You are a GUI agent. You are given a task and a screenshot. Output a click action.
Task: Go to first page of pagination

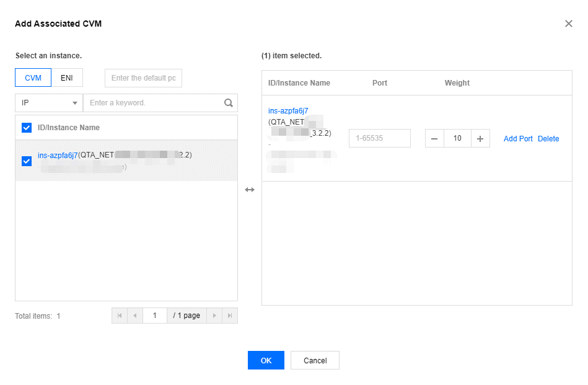click(120, 316)
